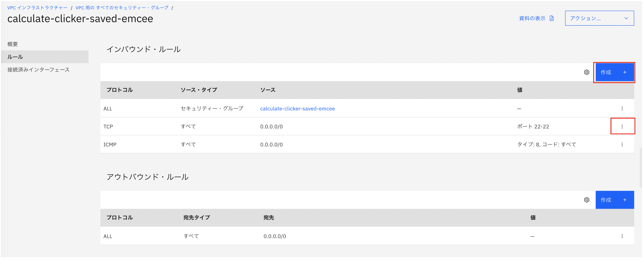This screenshot has height=260, width=644.
Task: Select ルール tab in sidebar
Action: point(15,57)
